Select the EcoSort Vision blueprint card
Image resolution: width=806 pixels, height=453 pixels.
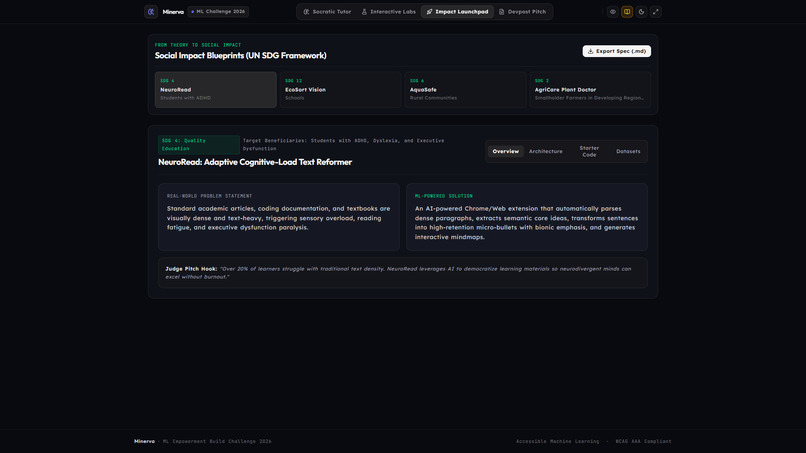(x=341, y=89)
